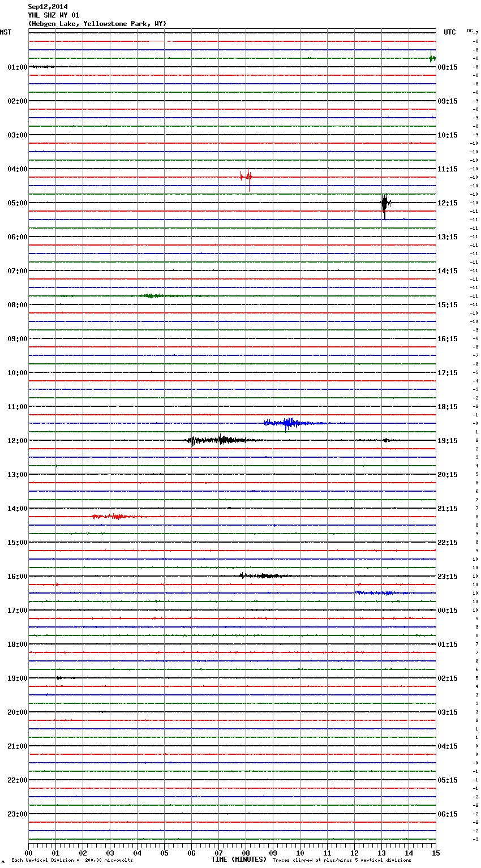Image resolution: width=481 pixels, height=868 pixels.
Task: Select the 12:00 MST time label
Action: tap(18, 441)
